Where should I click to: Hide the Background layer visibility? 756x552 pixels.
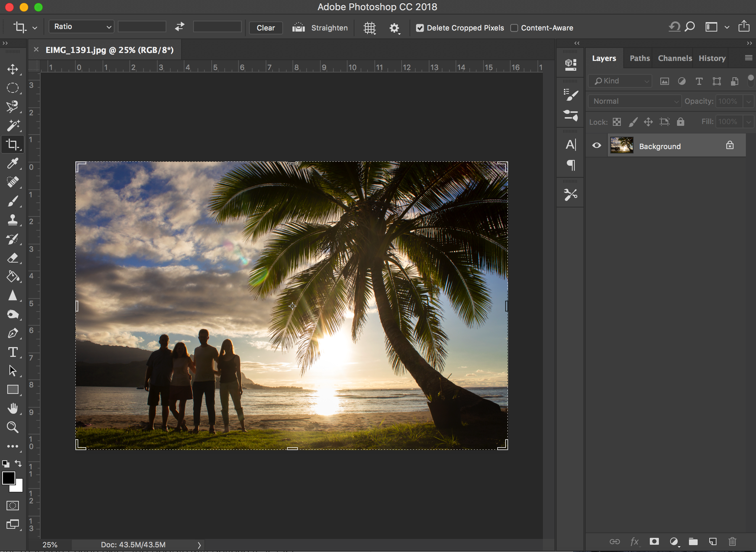(597, 146)
